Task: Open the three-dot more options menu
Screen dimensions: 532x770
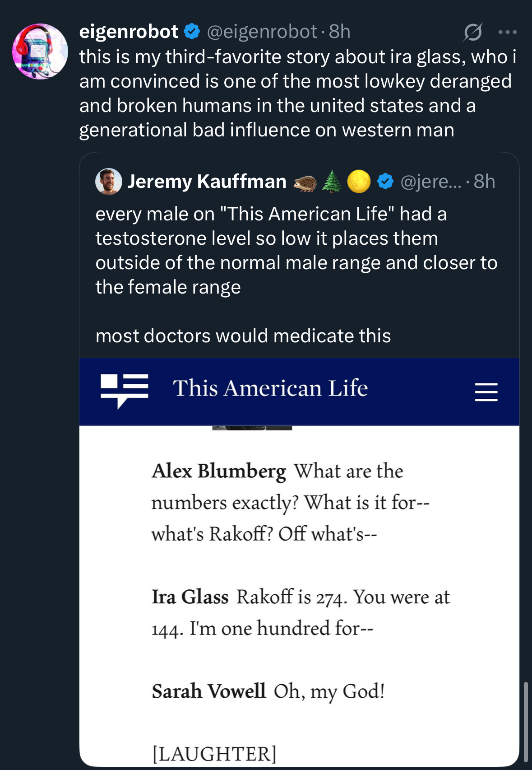Action: [x=508, y=32]
